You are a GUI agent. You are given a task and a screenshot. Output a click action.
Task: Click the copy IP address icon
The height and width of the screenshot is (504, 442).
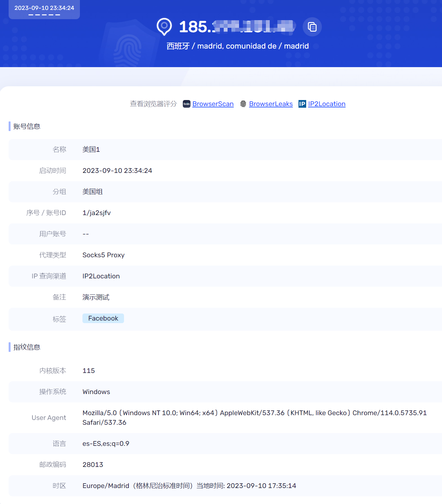click(x=312, y=27)
